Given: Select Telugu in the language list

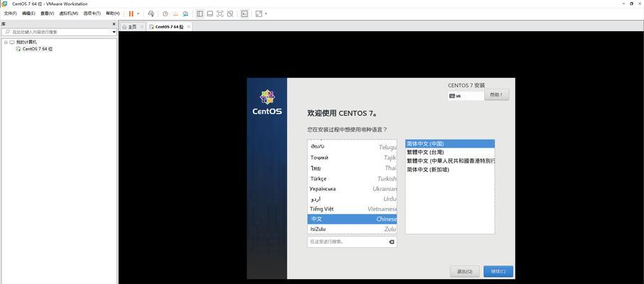Looking at the screenshot, I should pyautogui.click(x=352, y=146).
